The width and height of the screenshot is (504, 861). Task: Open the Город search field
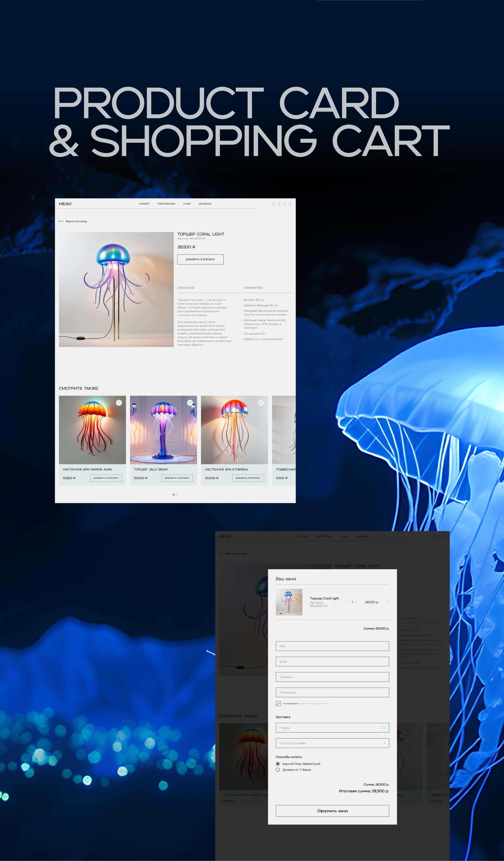click(x=332, y=728)
